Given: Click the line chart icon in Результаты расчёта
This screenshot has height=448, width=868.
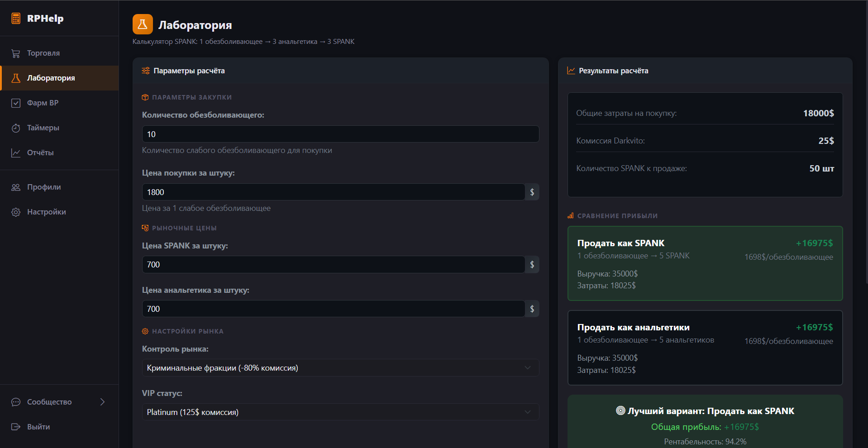Looking at the screenshot, I should [571, 71].
